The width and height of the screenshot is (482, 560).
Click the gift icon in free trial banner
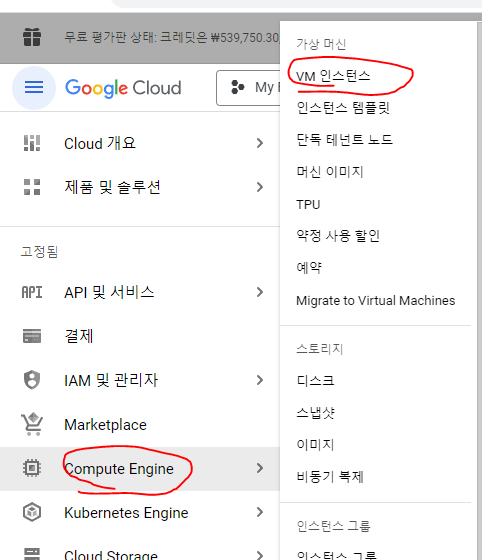coord(32,37)
